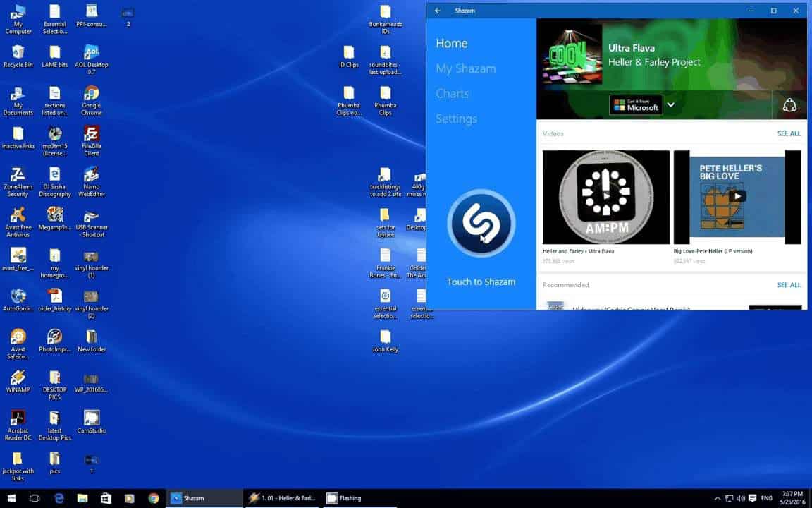Click the share icon on the Ultra Flava banner

(789, 104)
